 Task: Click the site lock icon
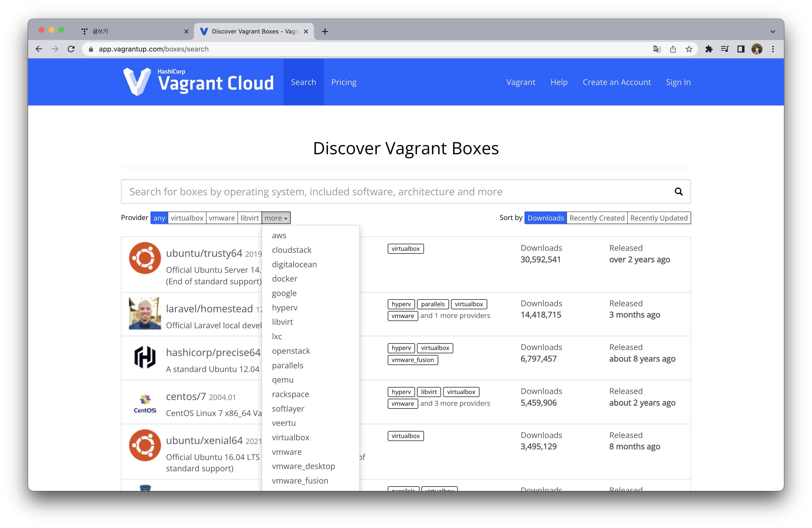[x=91, y=49]
